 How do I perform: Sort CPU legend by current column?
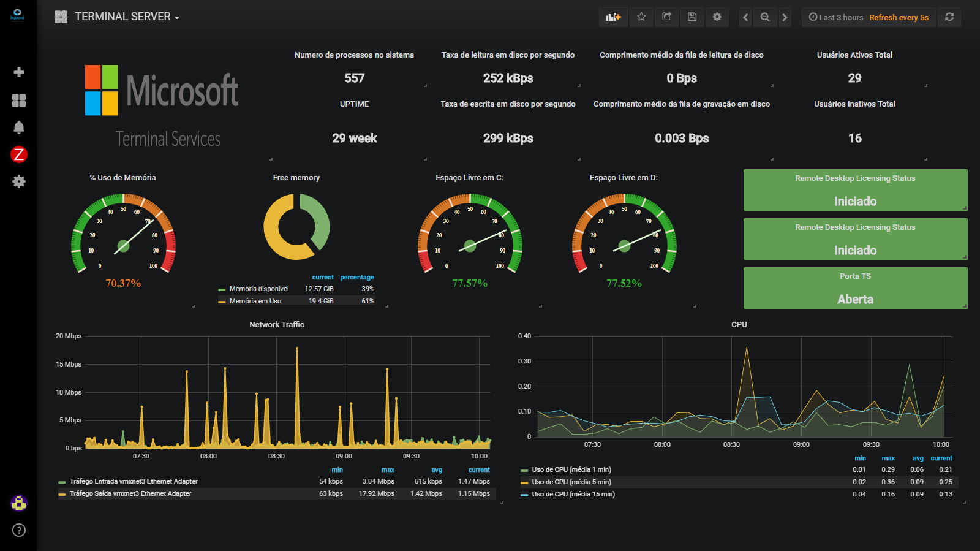click(941, 458)
